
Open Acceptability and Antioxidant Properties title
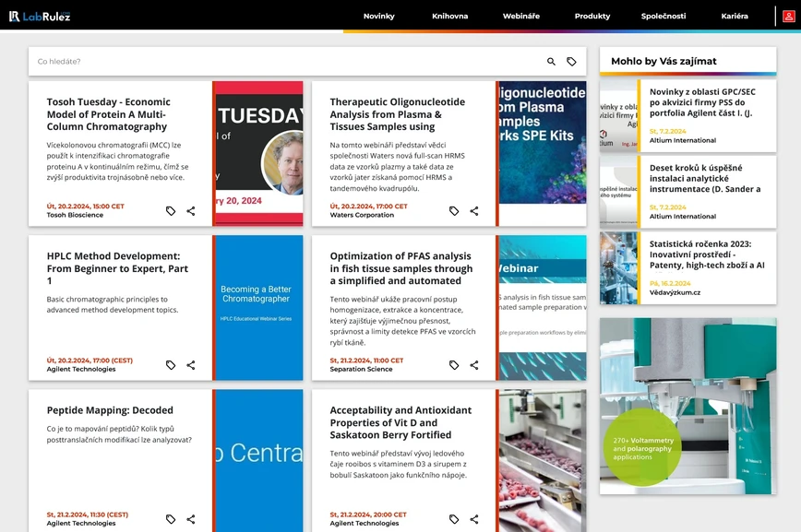tap(400, 422)
